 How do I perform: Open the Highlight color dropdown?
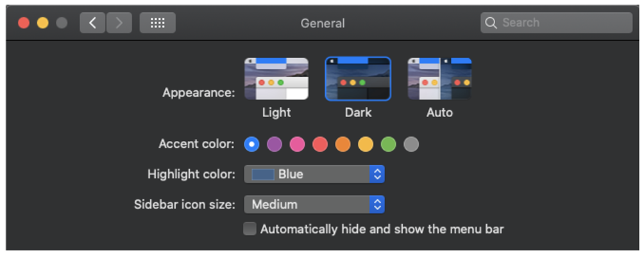click(x=314, y=174)
